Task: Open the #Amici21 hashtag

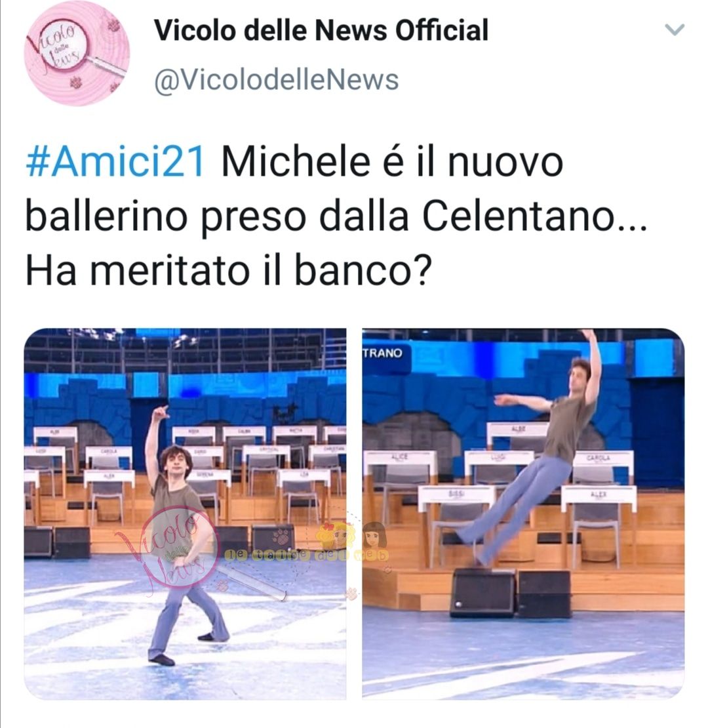Action: (115, 162)
